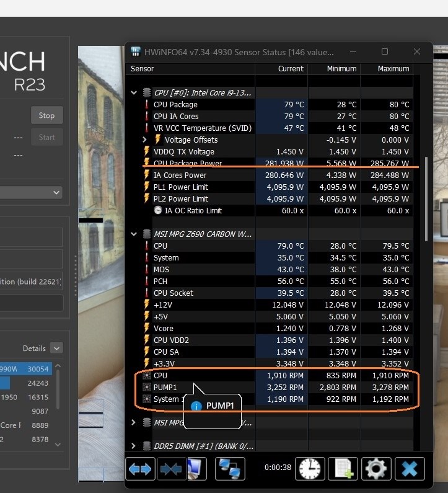Click PUMP1 maximum value 3,278 RPM
448x493 pixels.
tap(390, 388)
